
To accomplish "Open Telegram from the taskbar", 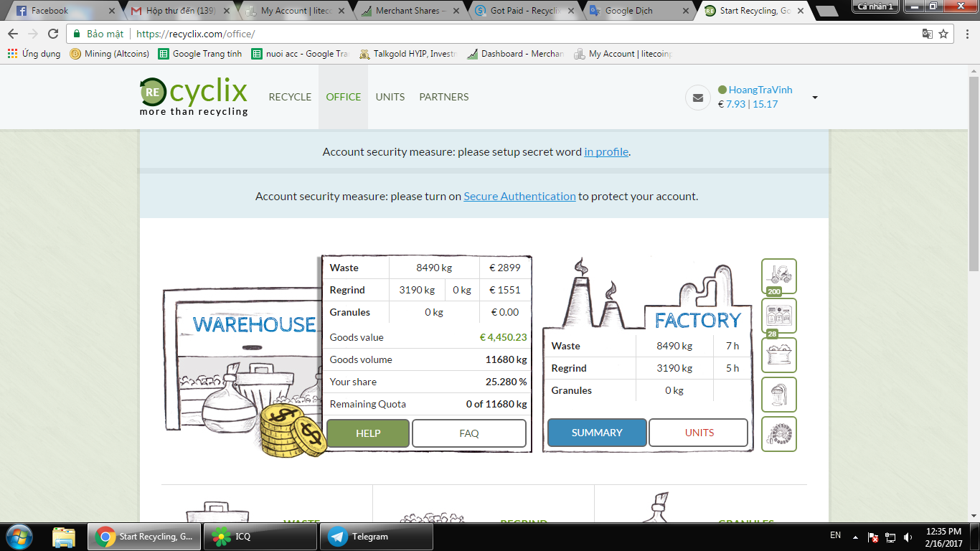I will coord(377,537).
